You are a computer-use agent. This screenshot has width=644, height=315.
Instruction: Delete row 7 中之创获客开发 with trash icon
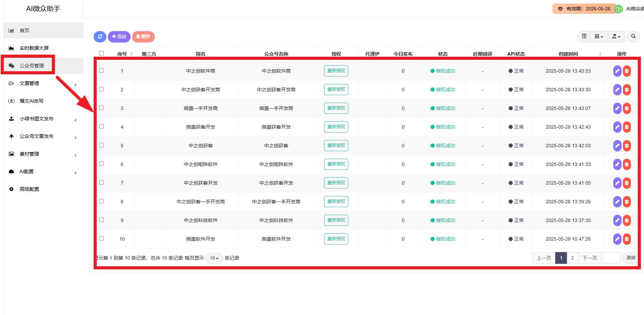pyautogui.click(x=627, y=183)
